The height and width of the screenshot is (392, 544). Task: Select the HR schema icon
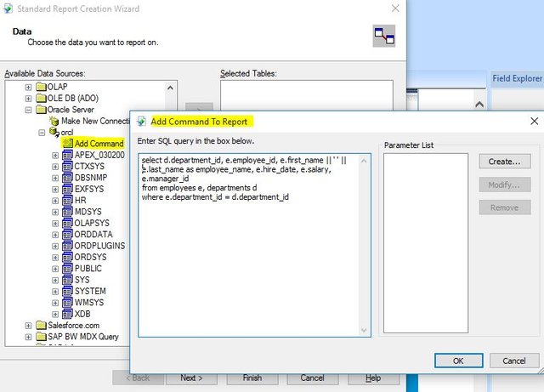67,201
